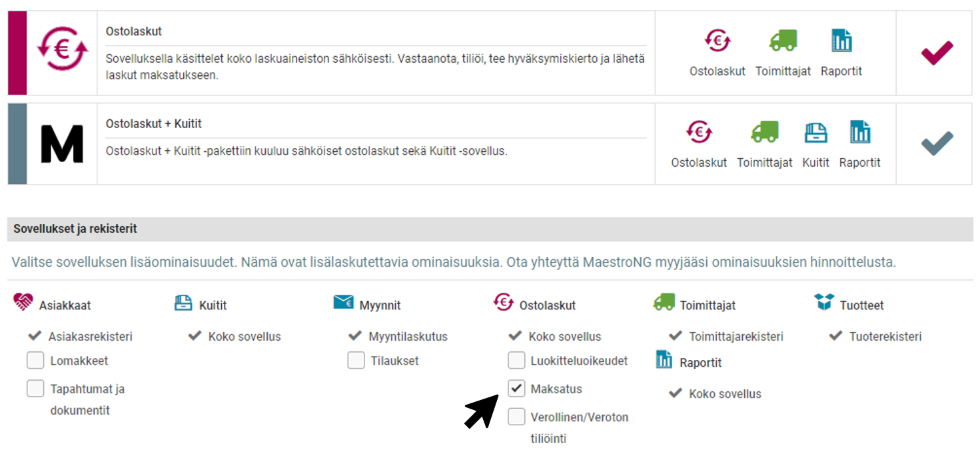Select the Ostolaskut + Kuitit package checkmark

click(x=937, y=143)
